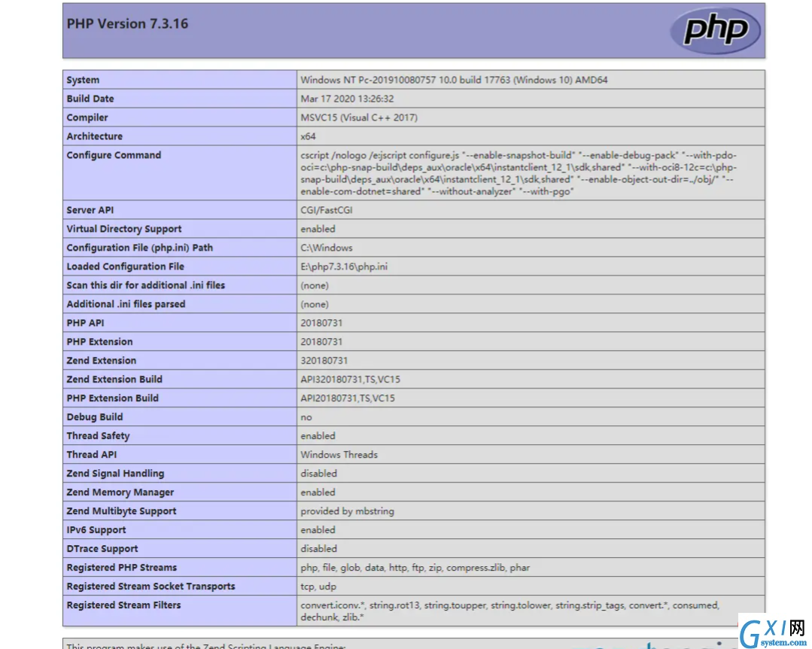Viewport: 812px width, 649px height.
Task: Select the convert.iconv.* stream filters value
Action: pos(510,611)
